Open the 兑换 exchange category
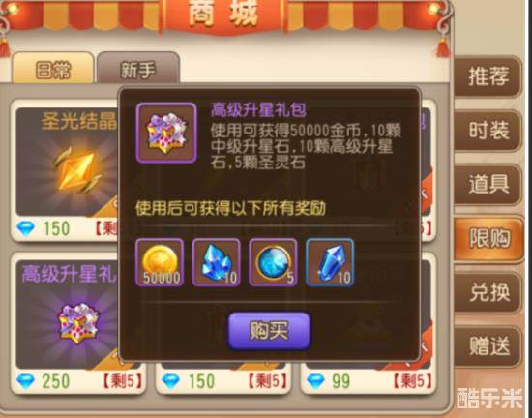 pyautogui.click(x=488, y=292)
